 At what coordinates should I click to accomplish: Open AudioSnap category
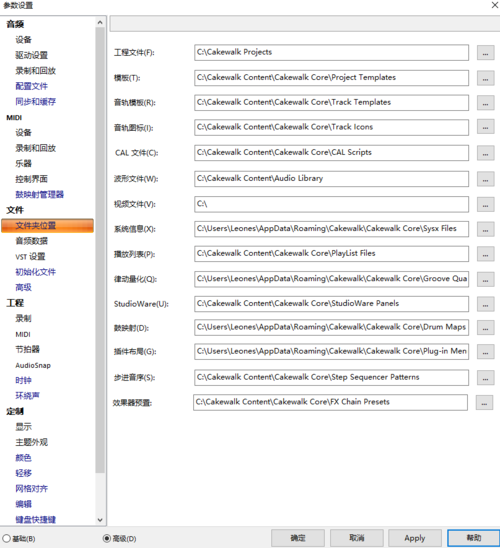point(33,365)
